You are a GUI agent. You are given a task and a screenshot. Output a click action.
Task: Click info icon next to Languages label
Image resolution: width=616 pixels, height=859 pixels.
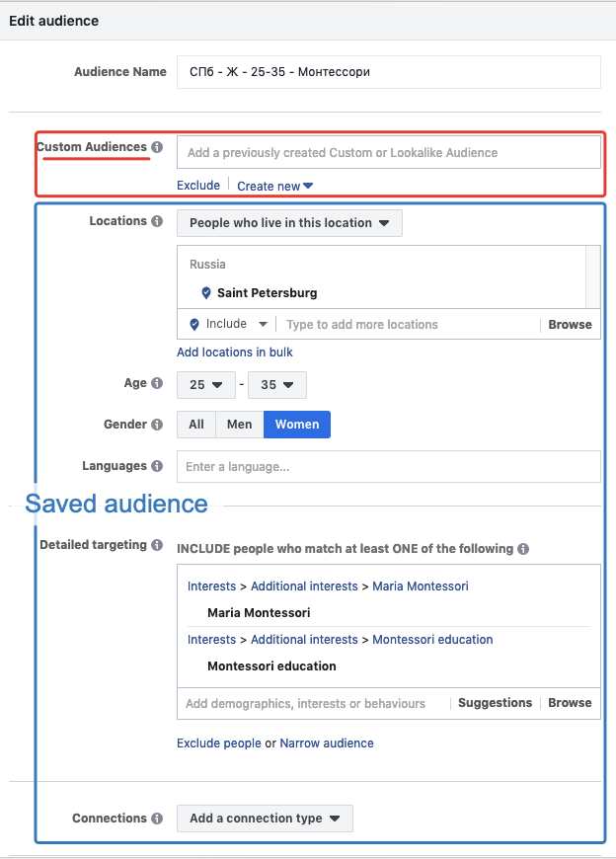[x=157, y=466]
